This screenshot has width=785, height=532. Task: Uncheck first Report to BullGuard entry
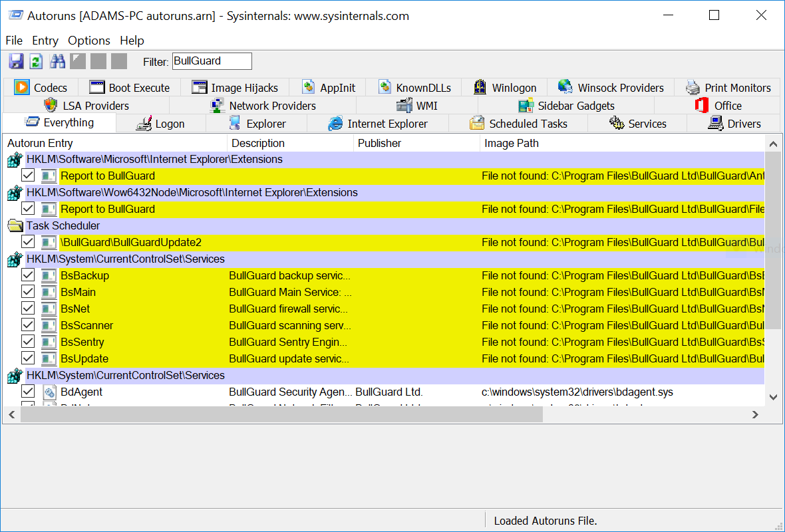28,175
